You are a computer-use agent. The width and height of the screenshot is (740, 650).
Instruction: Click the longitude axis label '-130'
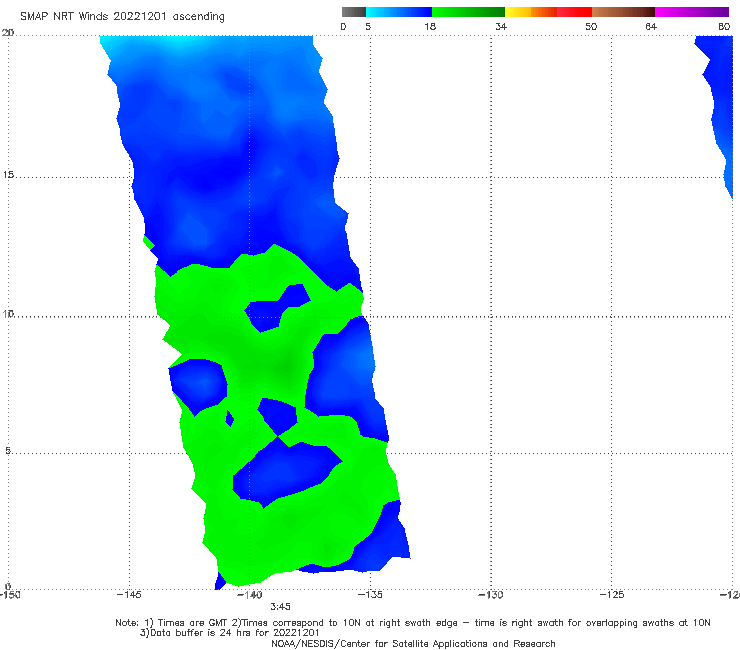click(490, 594)
